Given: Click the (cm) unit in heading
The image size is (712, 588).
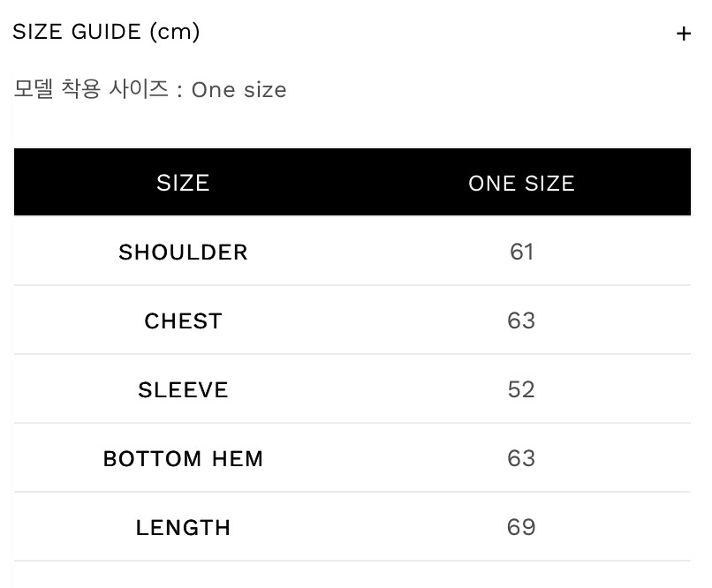Looking at the screenshot, I should (174, 32).
